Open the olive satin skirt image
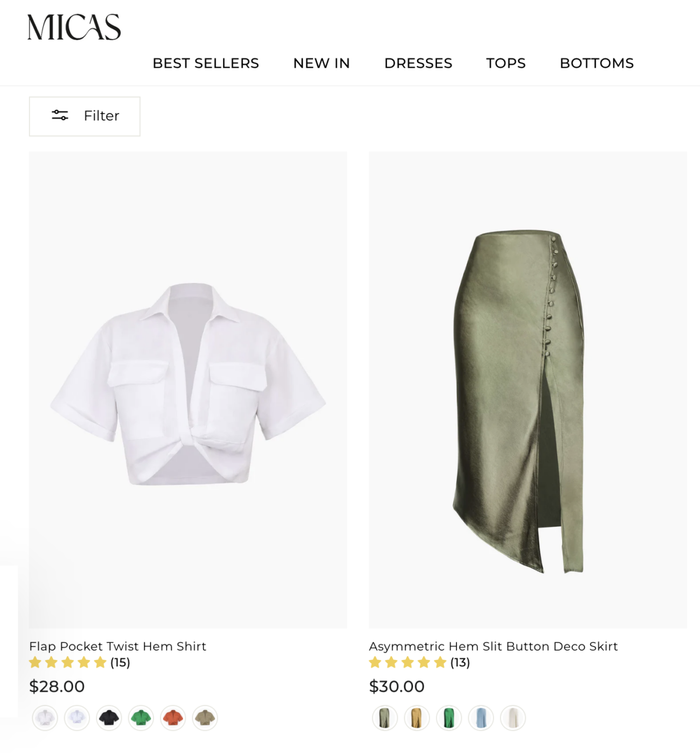This screenshot has width=700, height=753. pos(527,389)
